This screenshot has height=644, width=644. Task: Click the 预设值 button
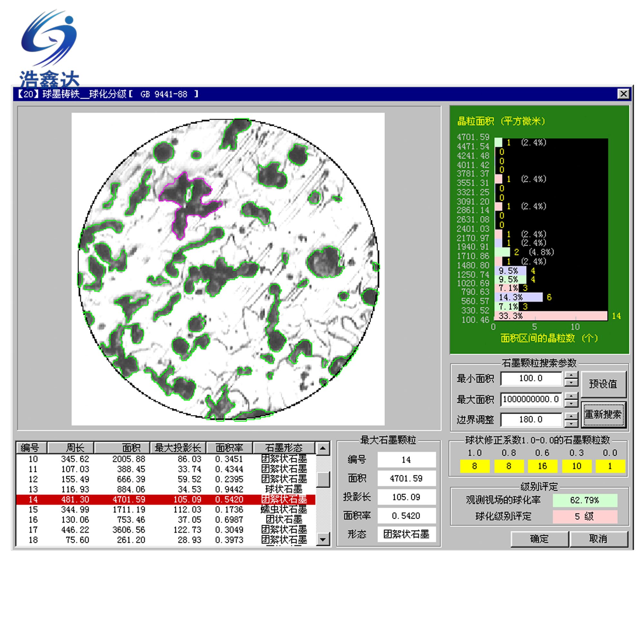(603, 384)
